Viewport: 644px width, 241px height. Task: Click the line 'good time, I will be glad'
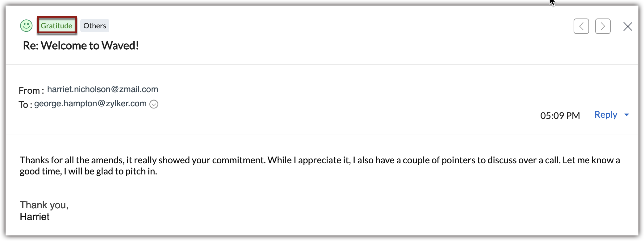coord(88,171)
